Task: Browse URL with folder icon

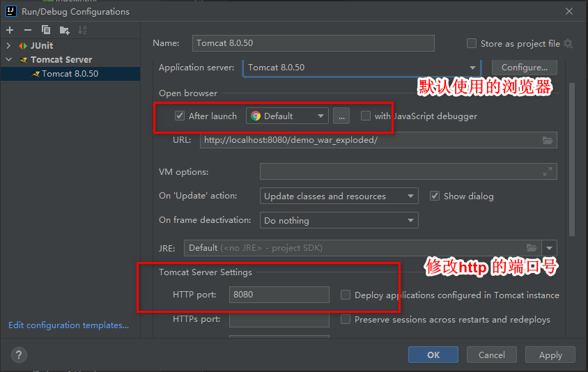Action: (548, 140)
